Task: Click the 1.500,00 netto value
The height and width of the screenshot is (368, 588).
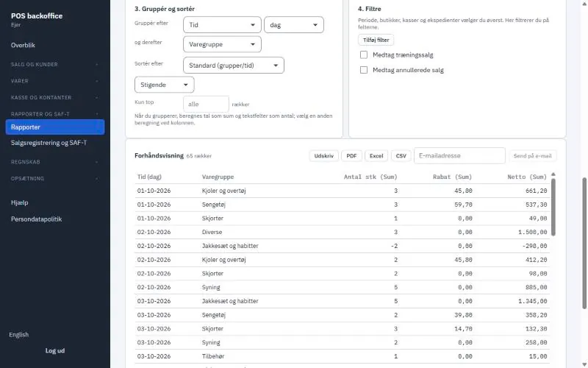Action: point(532,232)
